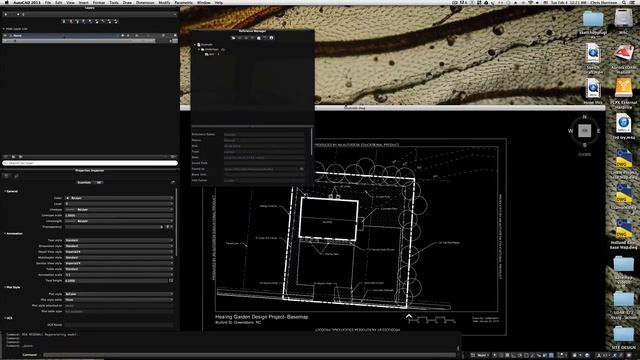Click S on the ViewCube compass
640x360 pixels.
click(x=584, y=145)
